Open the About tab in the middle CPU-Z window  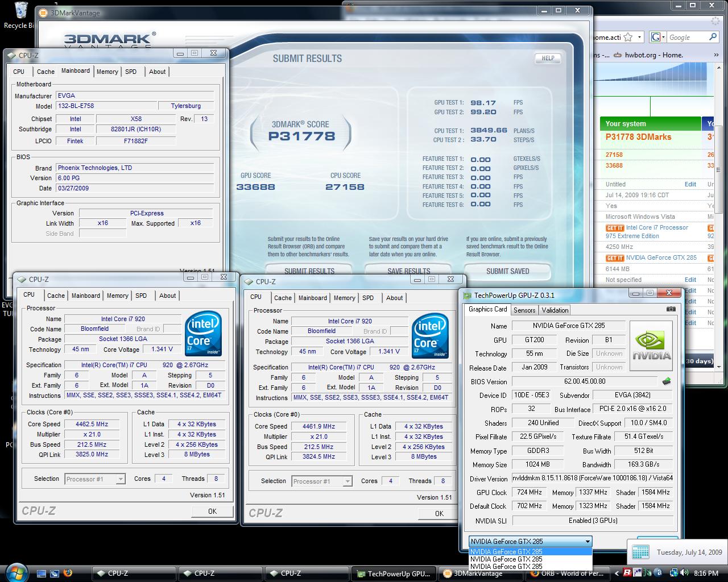point(394,298)
